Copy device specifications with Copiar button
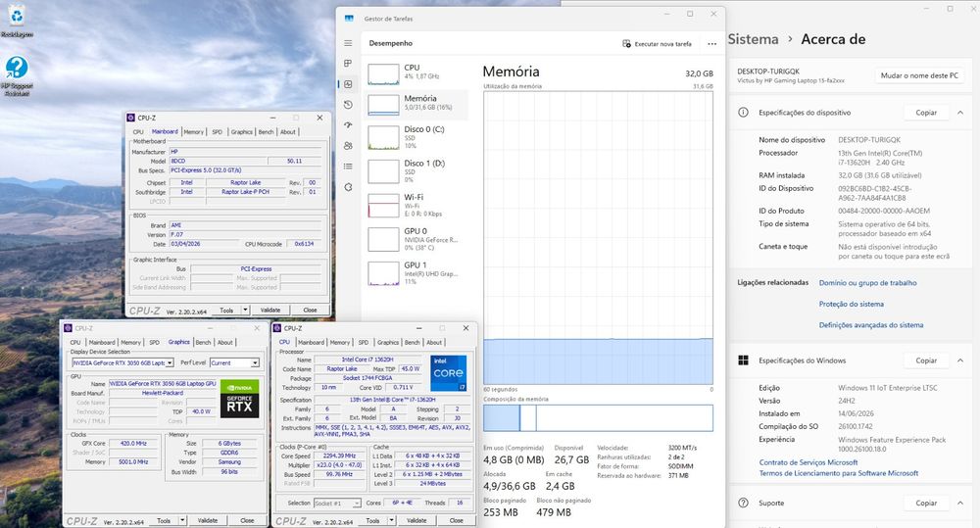Image resolution: width=980 pixels, height=528 pixels. point(926,113)
